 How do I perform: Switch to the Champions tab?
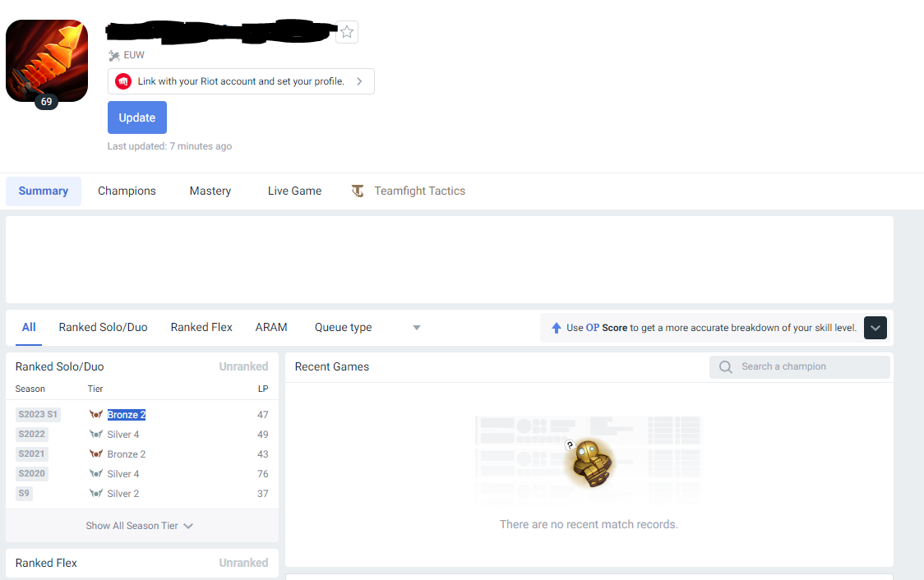(x=127, y=191)
